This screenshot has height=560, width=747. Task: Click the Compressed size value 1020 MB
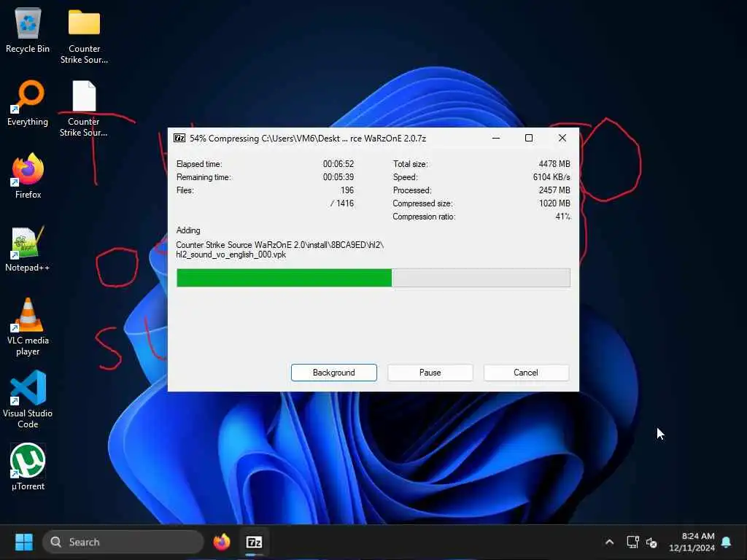click(554, 203)
